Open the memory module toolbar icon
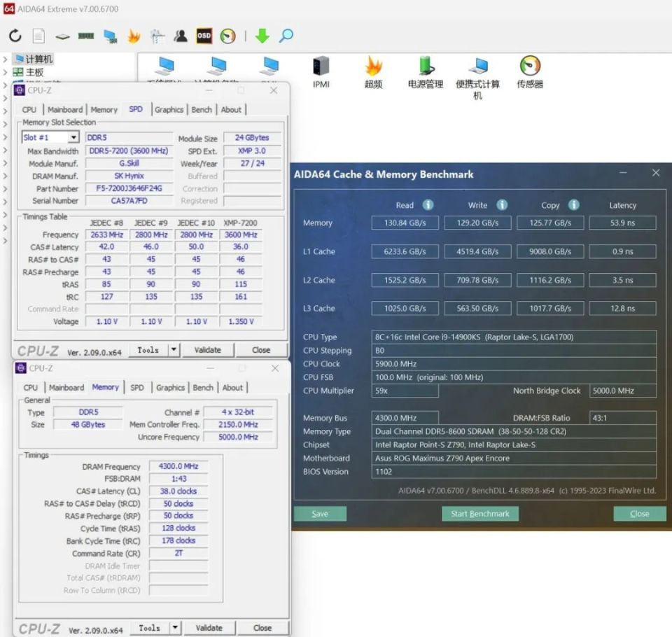The width and height of the screenshot is (672, 637). [86, 36]
